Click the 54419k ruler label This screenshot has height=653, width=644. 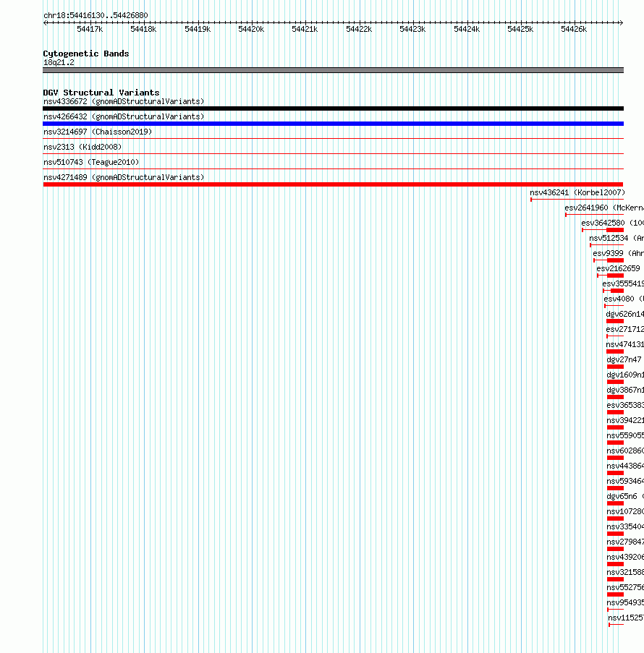coord(198,29)
